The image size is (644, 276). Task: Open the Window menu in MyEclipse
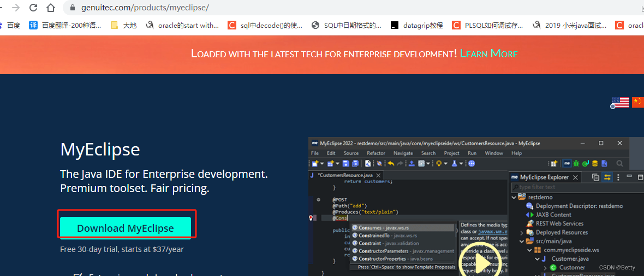[x=494, y=153]
